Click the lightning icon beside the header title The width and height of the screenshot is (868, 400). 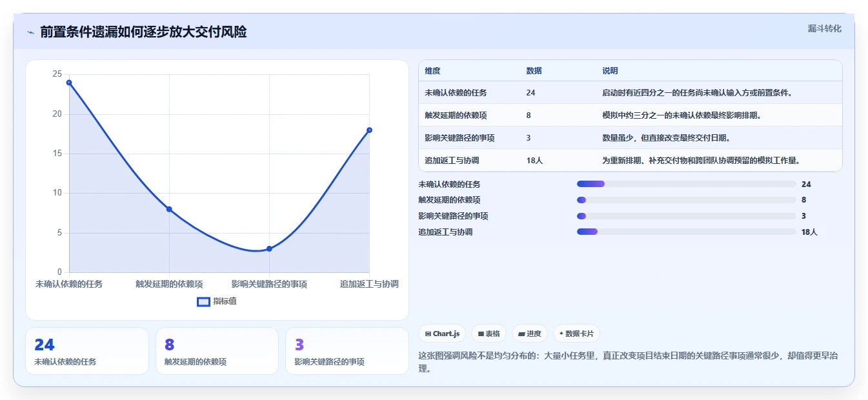pos(30,32)
